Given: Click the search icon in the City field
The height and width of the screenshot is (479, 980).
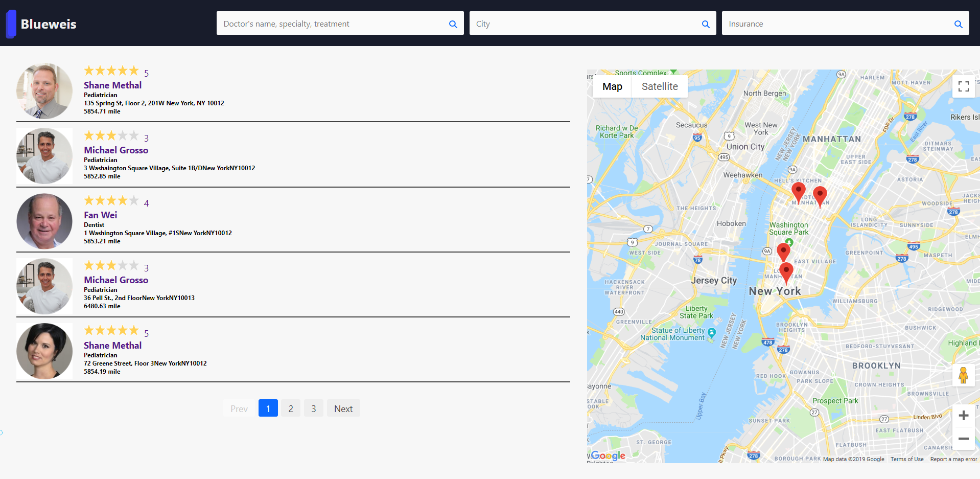Looking at the screenshot, I should (706, 24).
